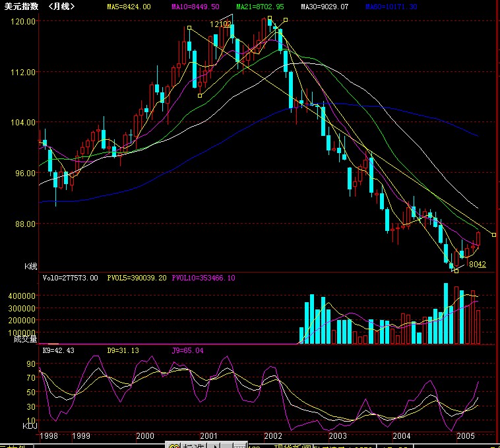Viewport: 500px width, 448px height.
Task: Select the MA5=8424.00 indicator label
Action: 129,7
